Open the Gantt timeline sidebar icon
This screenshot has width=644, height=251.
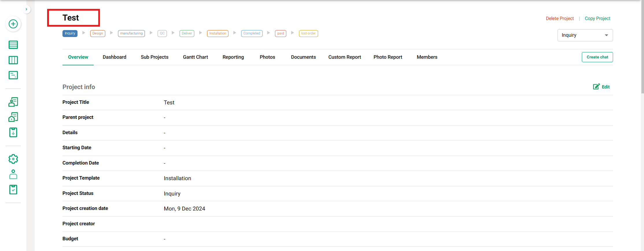point(13,75)
